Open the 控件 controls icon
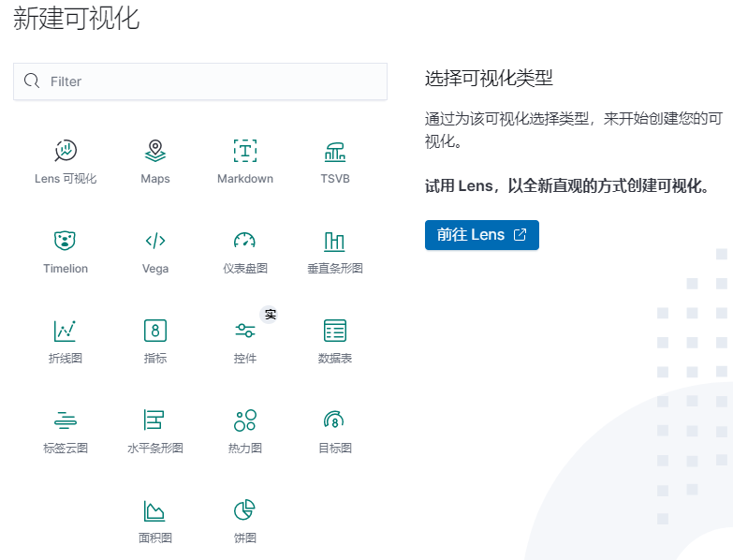This screenshot has height=560, width=733. point(245,331)
